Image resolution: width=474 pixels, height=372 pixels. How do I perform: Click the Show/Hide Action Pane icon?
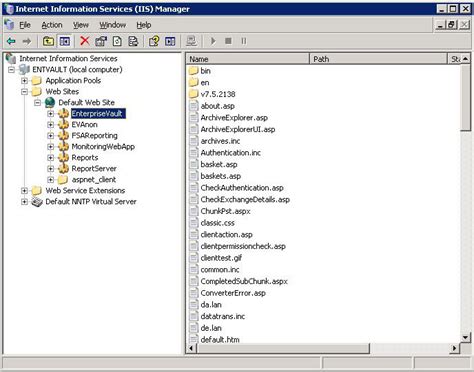[170, 41]
